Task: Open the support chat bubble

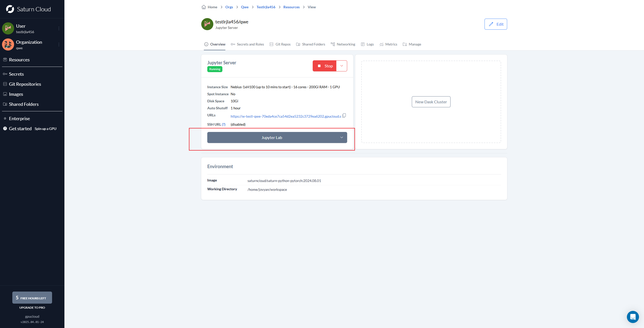Action: click(x=633, y=317)
